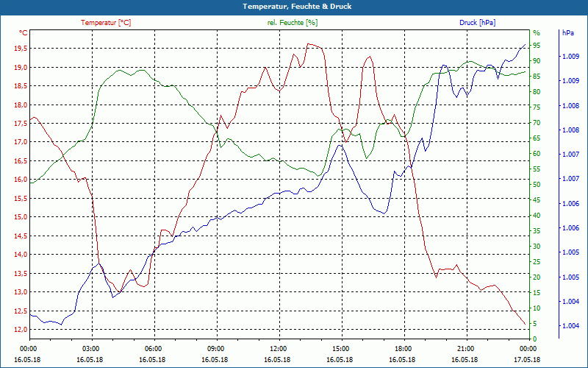Click the "13,0" temperature axis value
The width and height of the screenshot is (588, 368).
coord(21,292)
